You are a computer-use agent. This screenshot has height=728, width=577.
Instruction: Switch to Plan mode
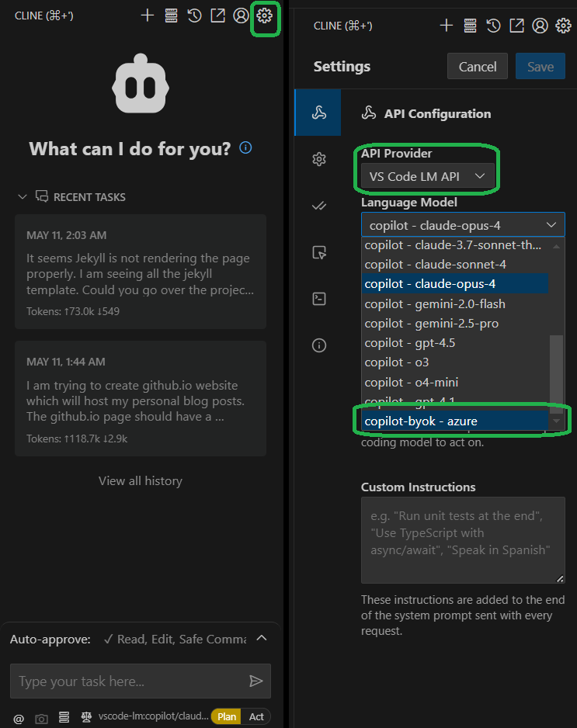[227, 716]
